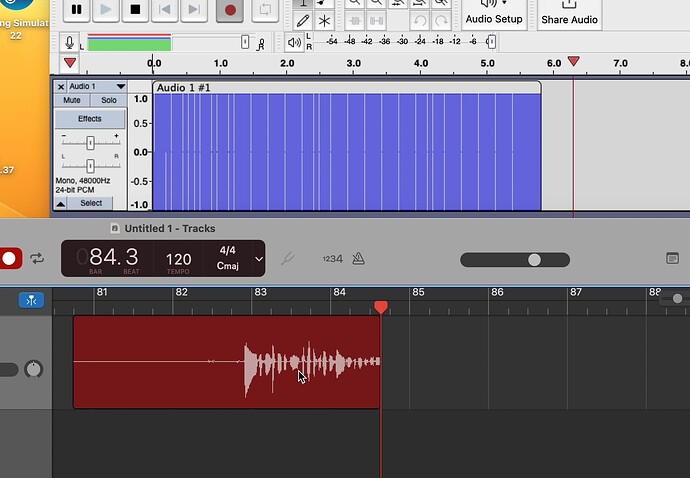This screenshot has width=690, height=478.
Task: Select the Envelope tool in Audacity
Action: (324, 4)
